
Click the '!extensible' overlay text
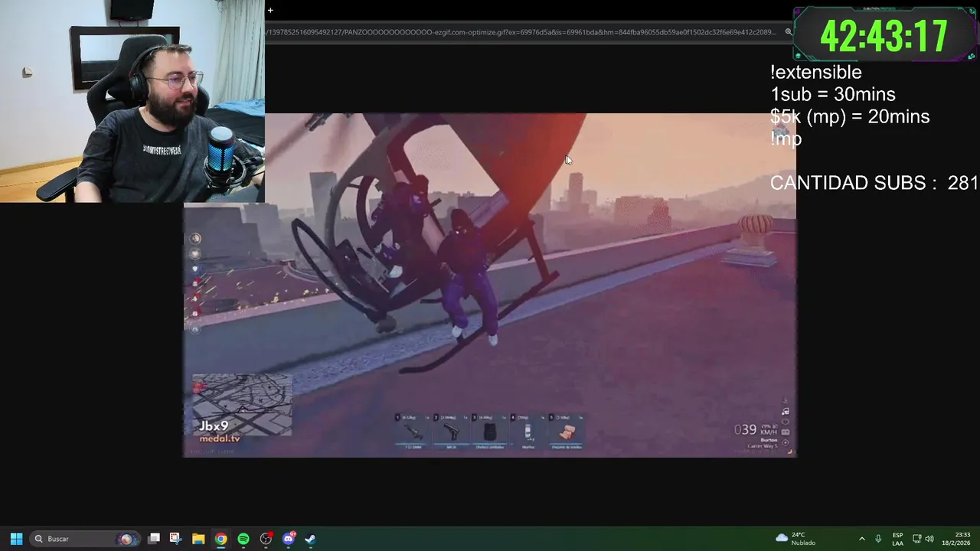point(816,72)
